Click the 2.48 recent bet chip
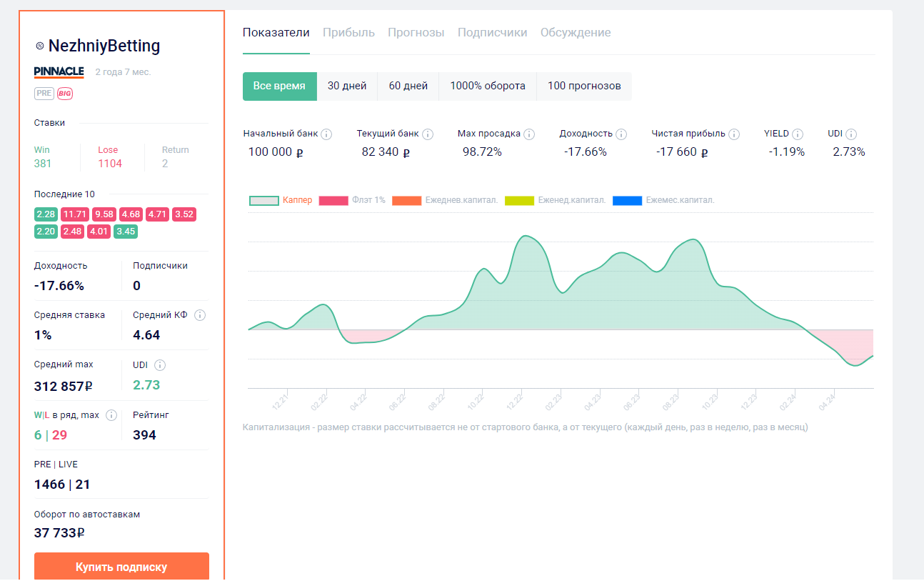Screen dimensions: 924x581 tap(72, 232)
